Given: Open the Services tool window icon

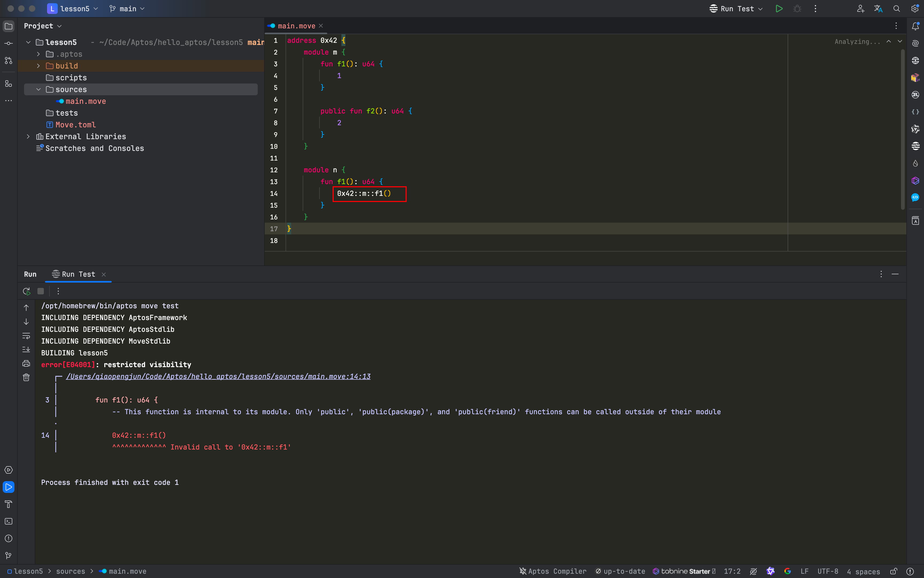Looking at the screenshot, I should (8, 470).
